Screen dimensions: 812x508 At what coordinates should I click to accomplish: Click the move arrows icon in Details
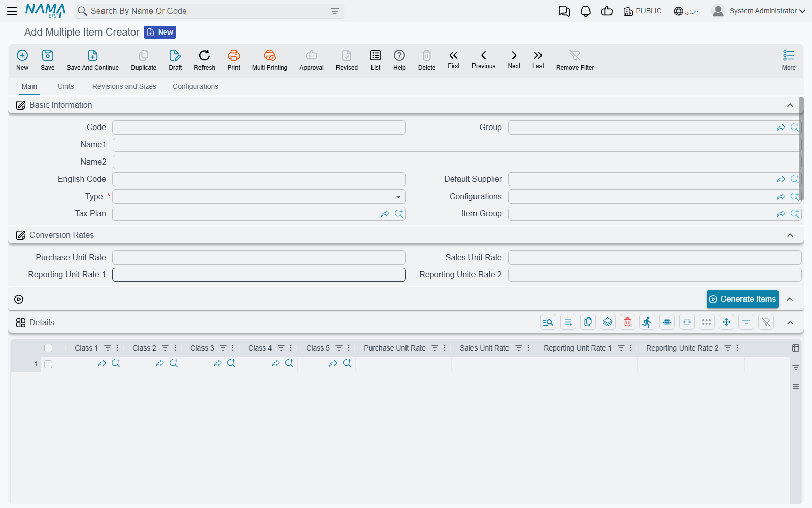coord(727,322)
